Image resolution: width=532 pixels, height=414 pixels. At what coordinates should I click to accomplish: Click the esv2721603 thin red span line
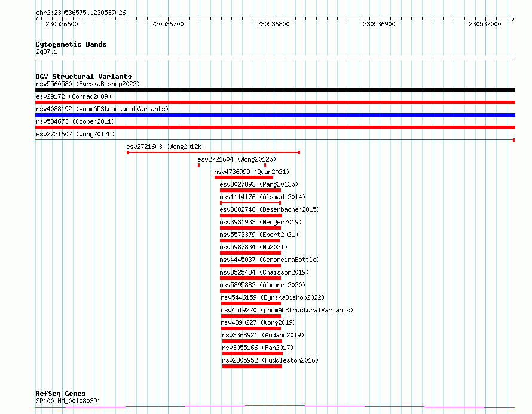click(213, 153)
